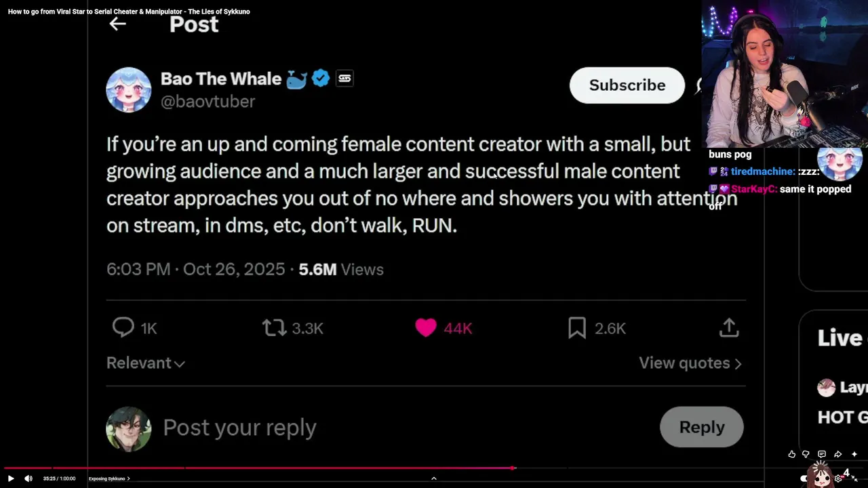Click the retweet icon on the post
868x488 pixels.
pos(274,328)
